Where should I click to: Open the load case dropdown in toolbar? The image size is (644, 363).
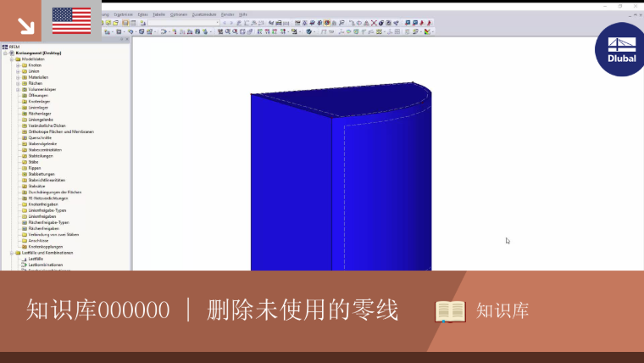click(217, 23)
